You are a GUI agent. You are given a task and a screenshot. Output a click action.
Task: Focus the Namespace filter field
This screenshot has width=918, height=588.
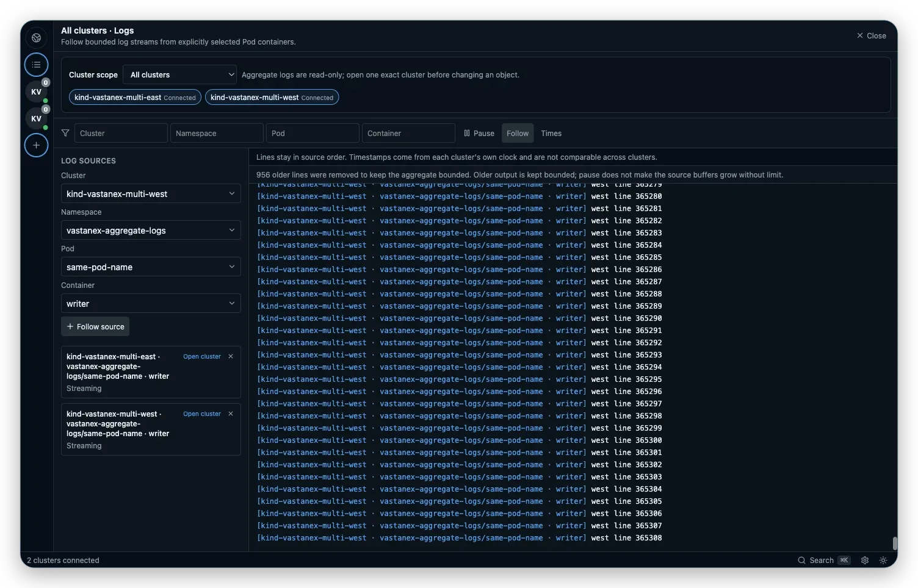pyautogui.click(x=217, y=133)
